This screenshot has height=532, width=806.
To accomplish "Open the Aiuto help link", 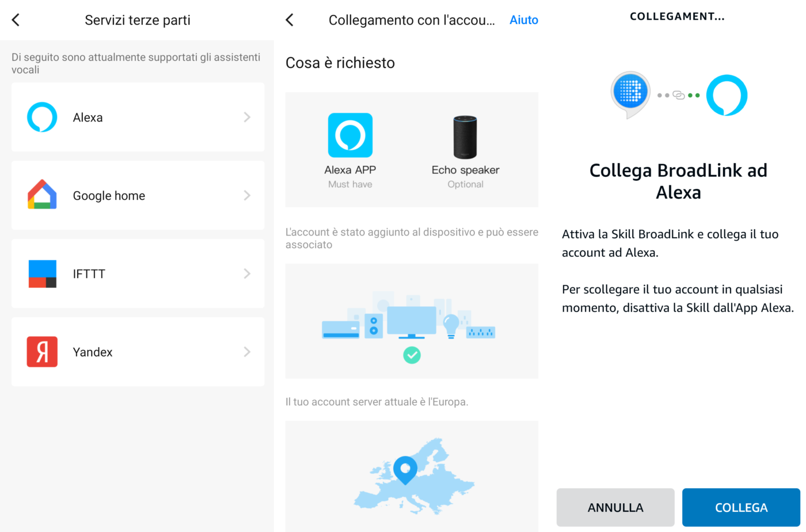I will (x=524, y=20).
